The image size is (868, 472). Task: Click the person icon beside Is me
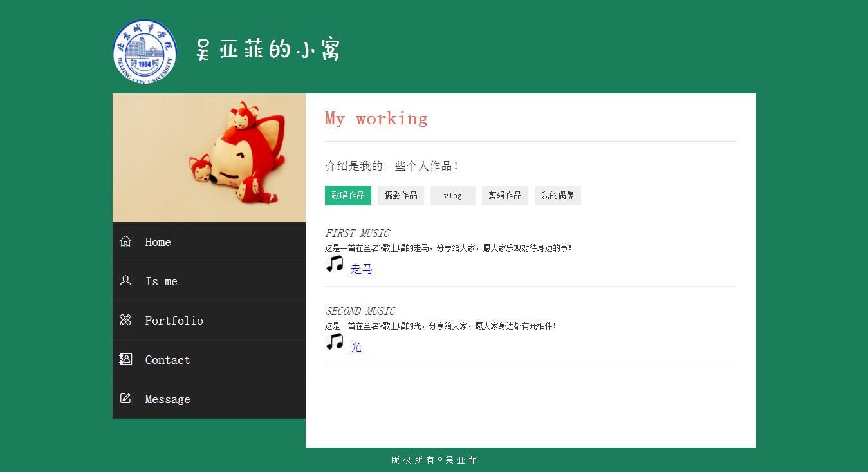pyautogui.click(x=125, y=281)
